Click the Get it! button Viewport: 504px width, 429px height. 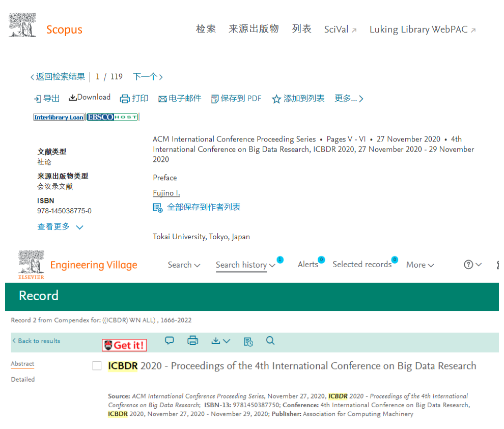click(124, 345)
